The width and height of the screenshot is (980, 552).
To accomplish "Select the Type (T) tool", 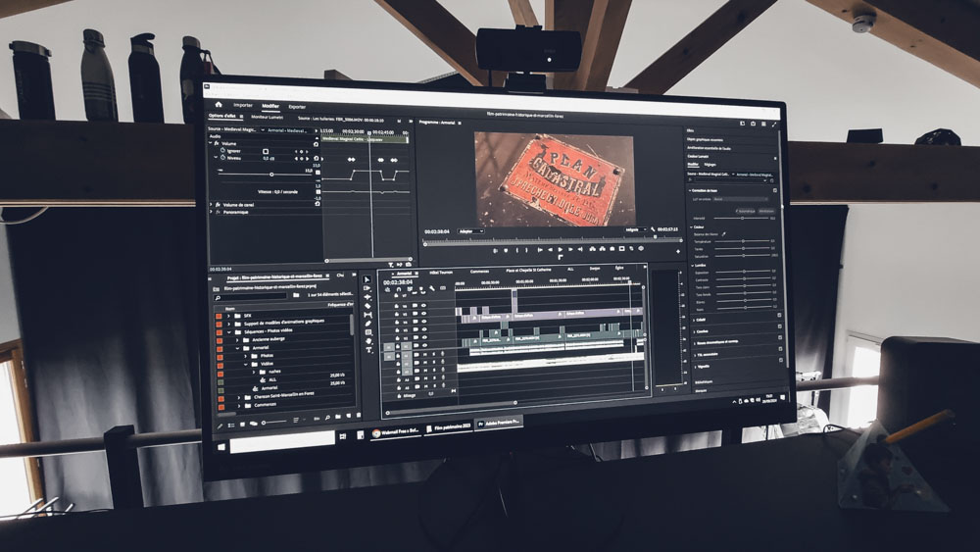I will pyautogui.click(x=368, y=349).
